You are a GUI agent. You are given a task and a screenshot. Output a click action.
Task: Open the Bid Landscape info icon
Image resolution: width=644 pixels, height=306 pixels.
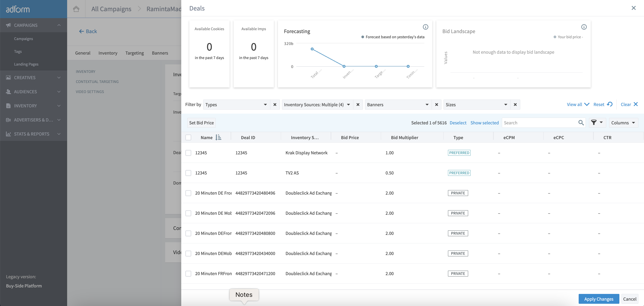tap(584, 27)
